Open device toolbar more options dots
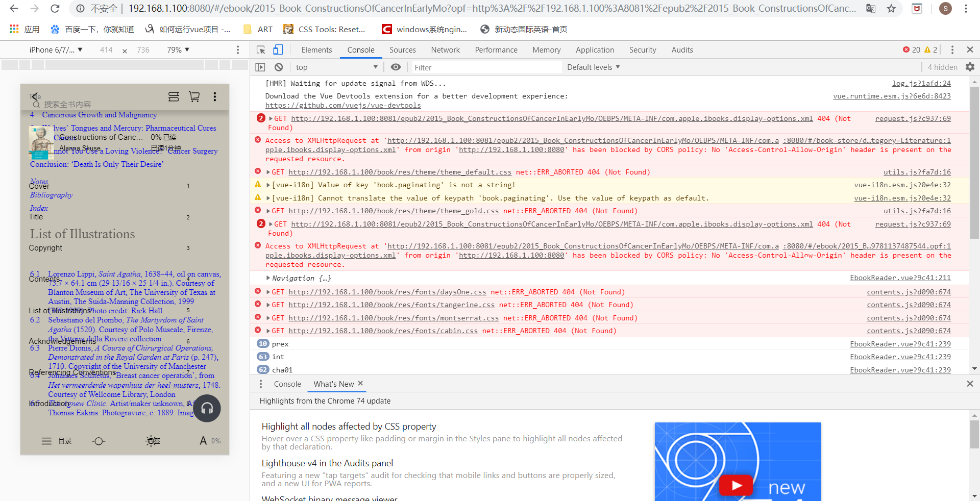980x501 pixels. pyautogui.click(x=238, y=50)
